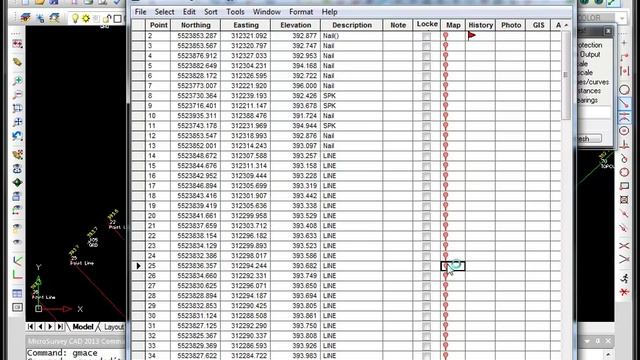Viewport: 640px width, 360px height.
Task: Click the upper UCS axis icon in left toolbar
Action: click(x=17, y=260)
